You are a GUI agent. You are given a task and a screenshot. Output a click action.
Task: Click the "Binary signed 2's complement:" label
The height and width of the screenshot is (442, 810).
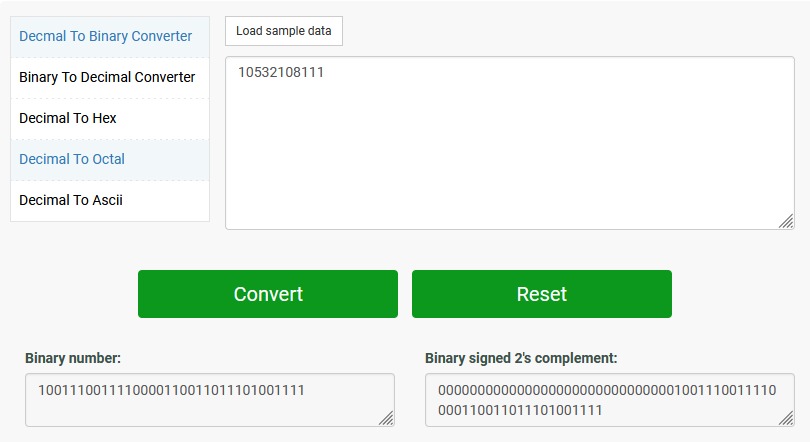[521, 358]
